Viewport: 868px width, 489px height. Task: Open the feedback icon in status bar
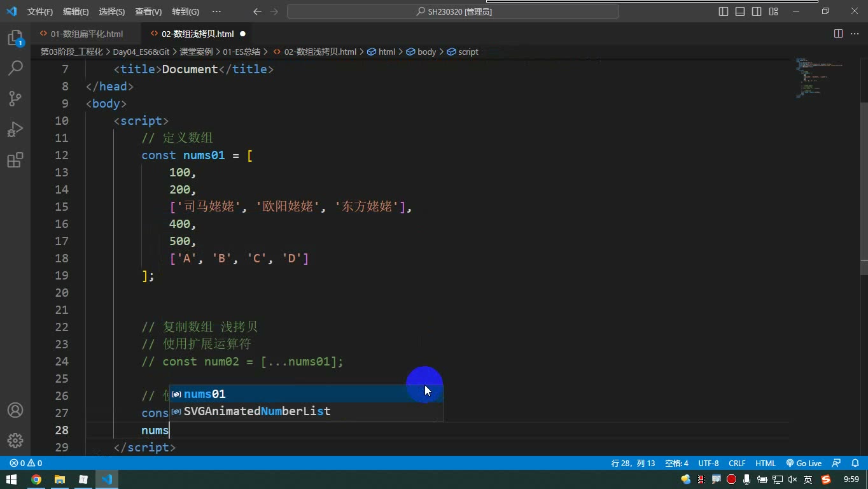[837, 464]
